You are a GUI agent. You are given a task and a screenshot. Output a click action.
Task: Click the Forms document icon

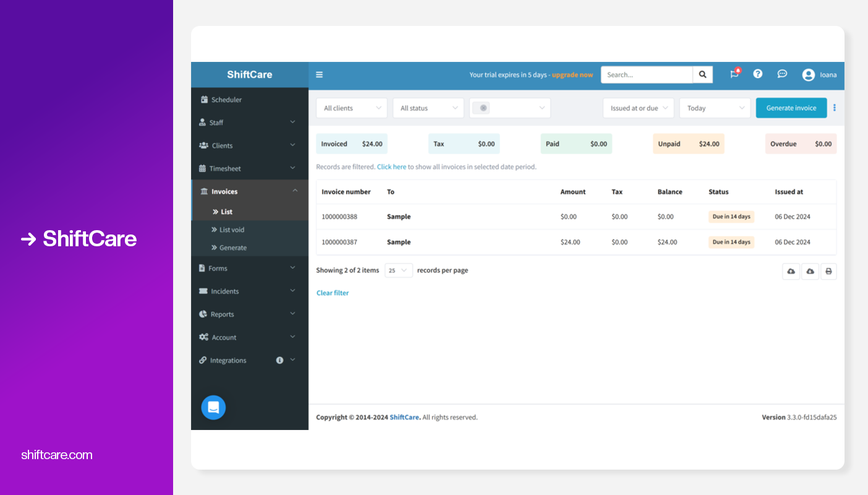coord(202,268)
